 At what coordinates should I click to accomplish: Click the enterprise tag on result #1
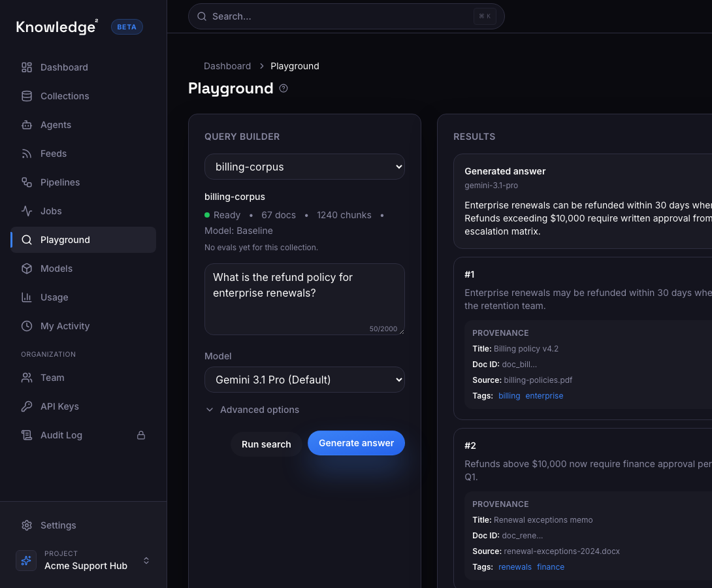click(544, 396)
